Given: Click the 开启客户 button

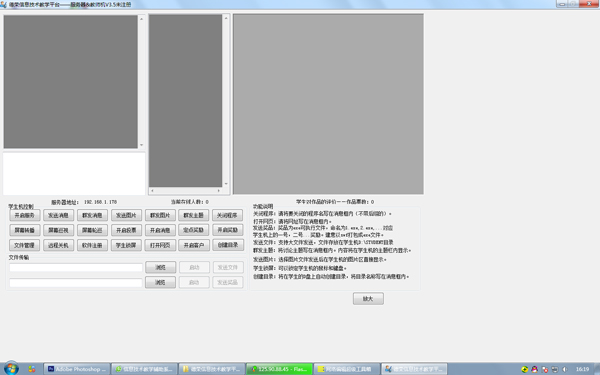Looking at the screenshot, I should [194, 245].
